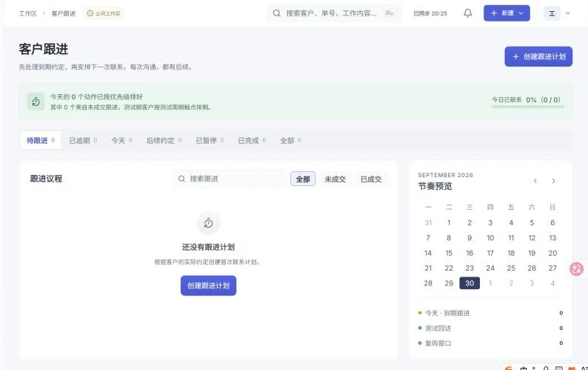Click 客户跟进 breadcrumb
The height and width of the screenshot is (370, 588).
(x=64, y=13)
